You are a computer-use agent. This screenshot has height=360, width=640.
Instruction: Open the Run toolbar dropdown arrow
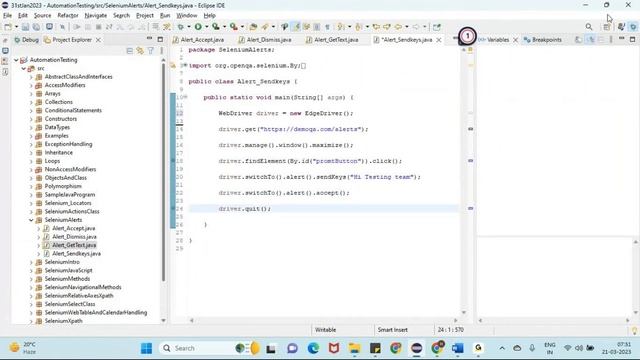click(206, 27)
